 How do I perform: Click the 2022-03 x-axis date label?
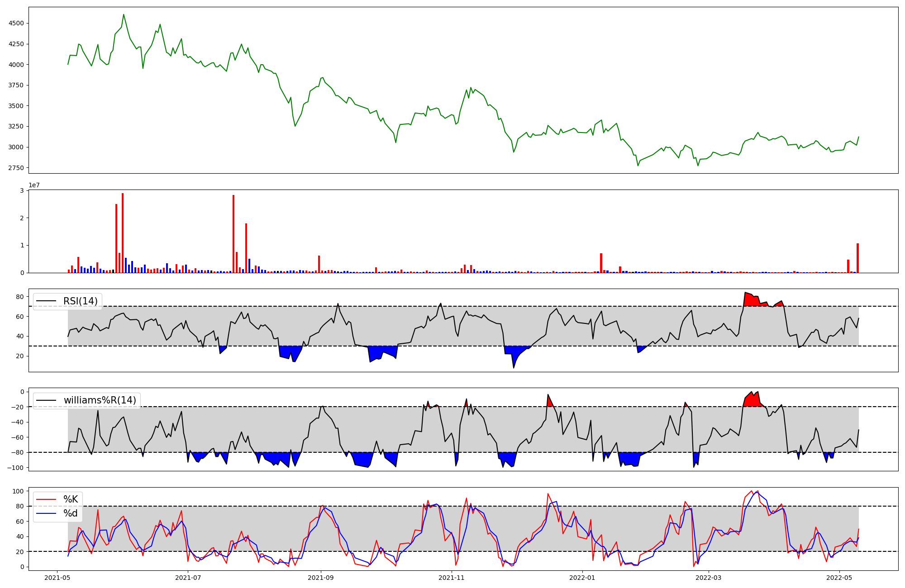coord(708,578)
